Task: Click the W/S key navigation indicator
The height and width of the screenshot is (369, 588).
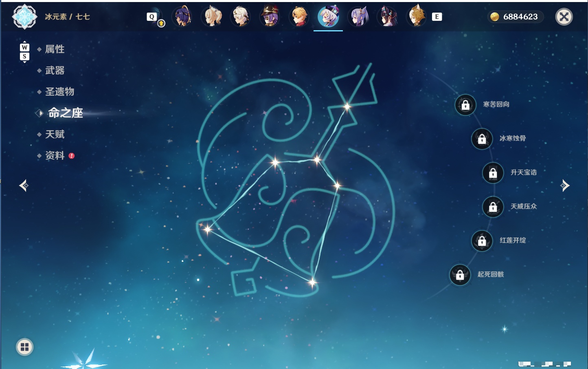Action: [x=24, y=52]
